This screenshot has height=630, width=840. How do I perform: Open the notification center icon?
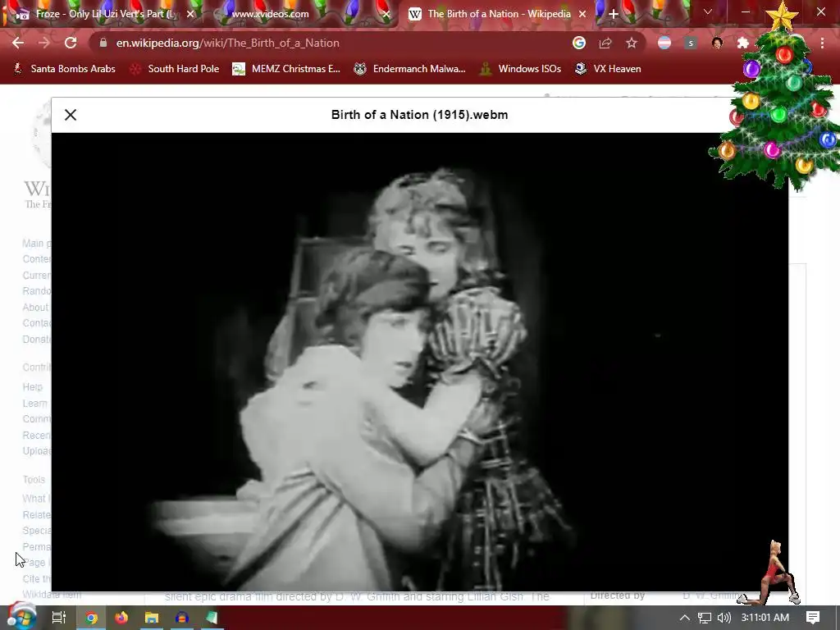[x=813, y=618]
